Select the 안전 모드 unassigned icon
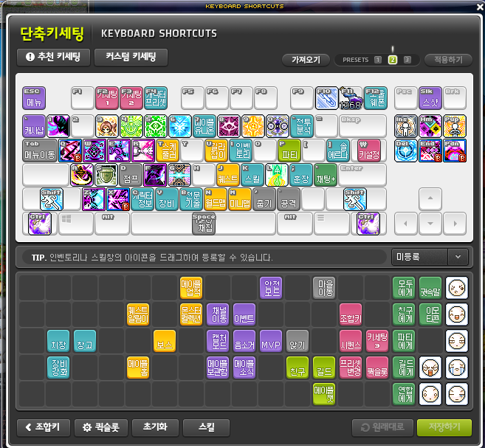The width and height of the screenshot is (485, 448). click(x=271, y=288)
